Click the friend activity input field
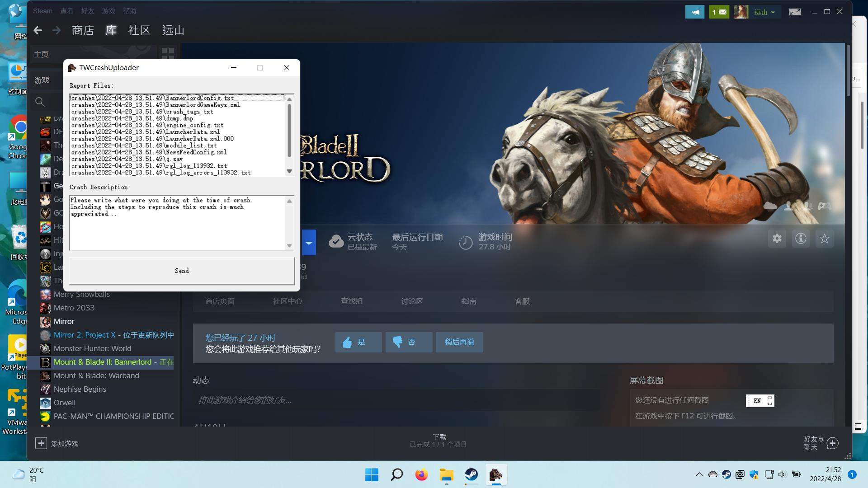Image resolution: width=868 pixels, height=488 pixels. tap(396, 400)
